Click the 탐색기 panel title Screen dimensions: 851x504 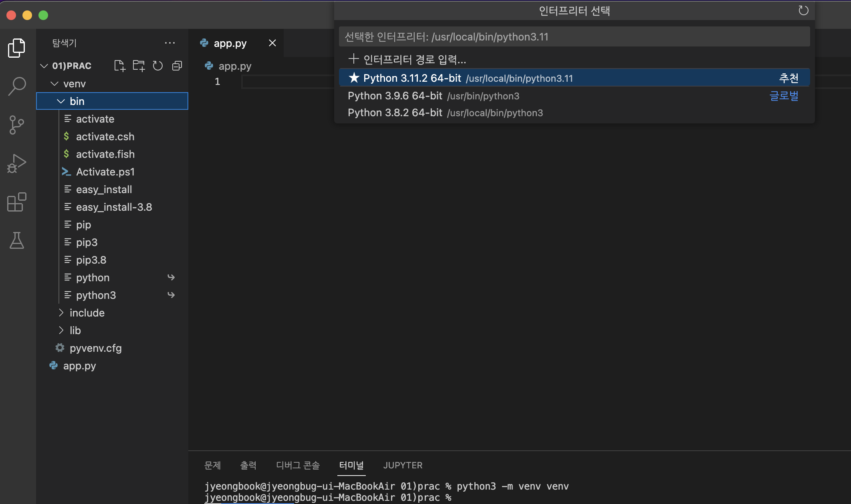[64, 43]
